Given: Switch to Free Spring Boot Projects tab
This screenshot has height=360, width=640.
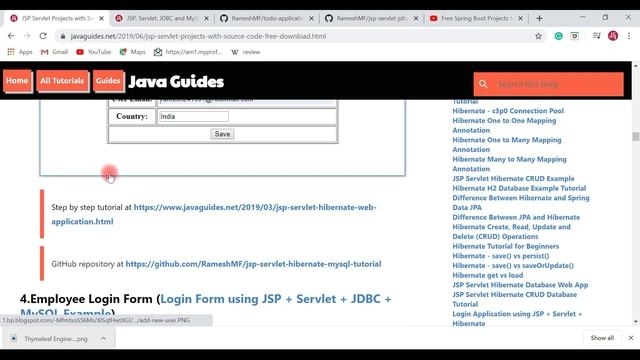Looking at the screenshot, I should point(476,18).
